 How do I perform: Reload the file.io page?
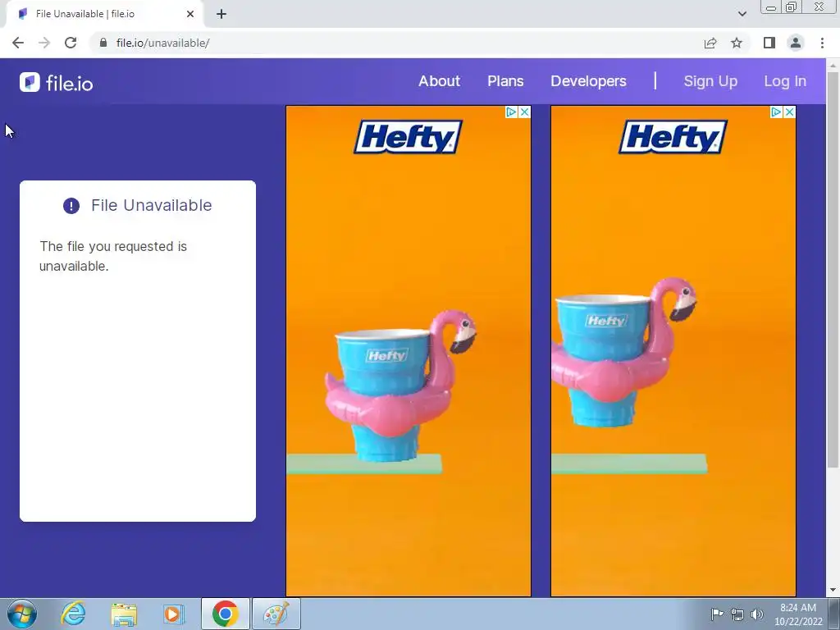pos(71,43)
